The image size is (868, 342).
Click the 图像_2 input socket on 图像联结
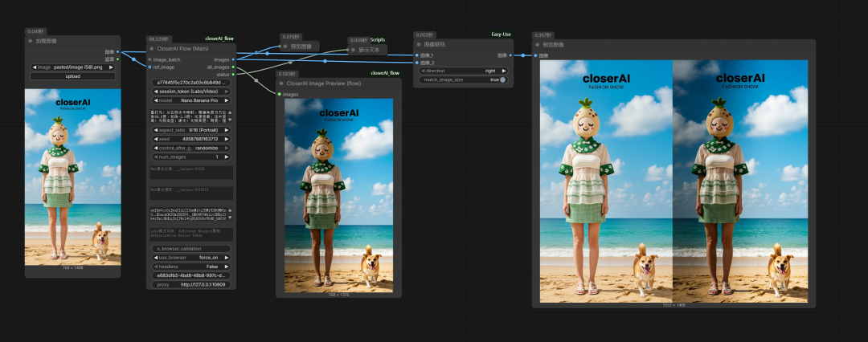point(416,63)
